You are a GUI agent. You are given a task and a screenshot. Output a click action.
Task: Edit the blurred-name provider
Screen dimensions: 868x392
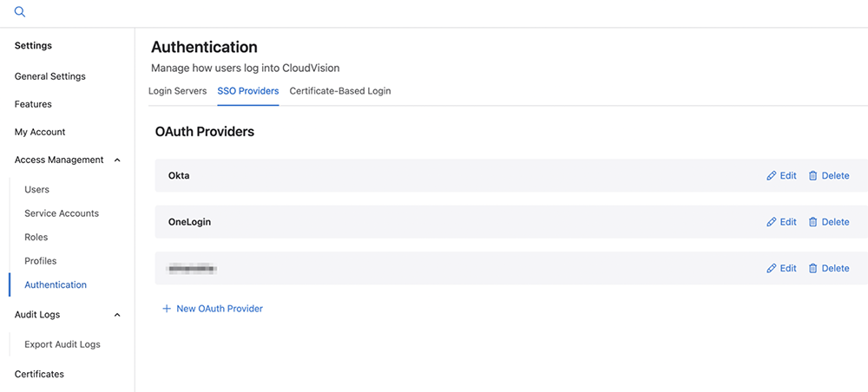782,268
